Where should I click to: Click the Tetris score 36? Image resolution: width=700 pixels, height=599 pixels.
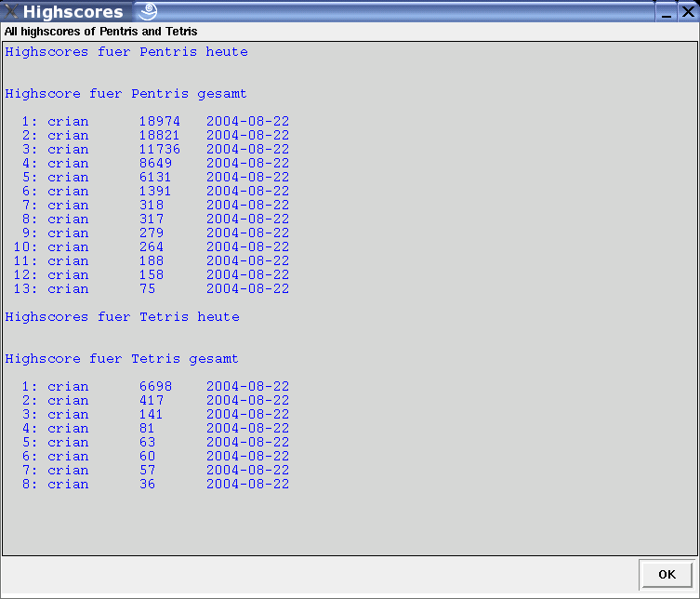click(147, 484)
